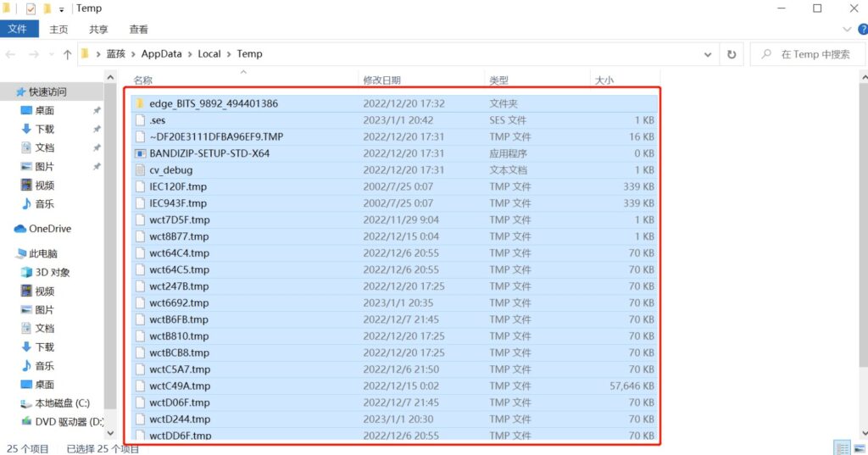Open 3D 对象 in the sidebar

(52, 272)
